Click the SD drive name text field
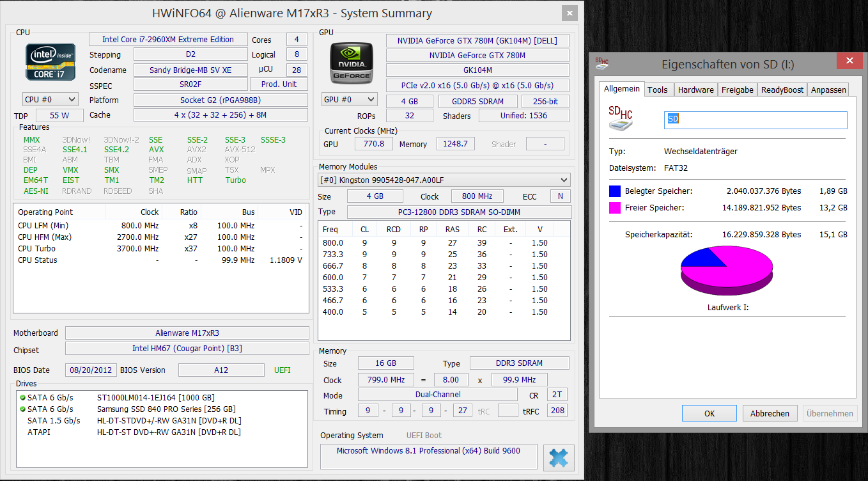 click(x=756, y=120)
